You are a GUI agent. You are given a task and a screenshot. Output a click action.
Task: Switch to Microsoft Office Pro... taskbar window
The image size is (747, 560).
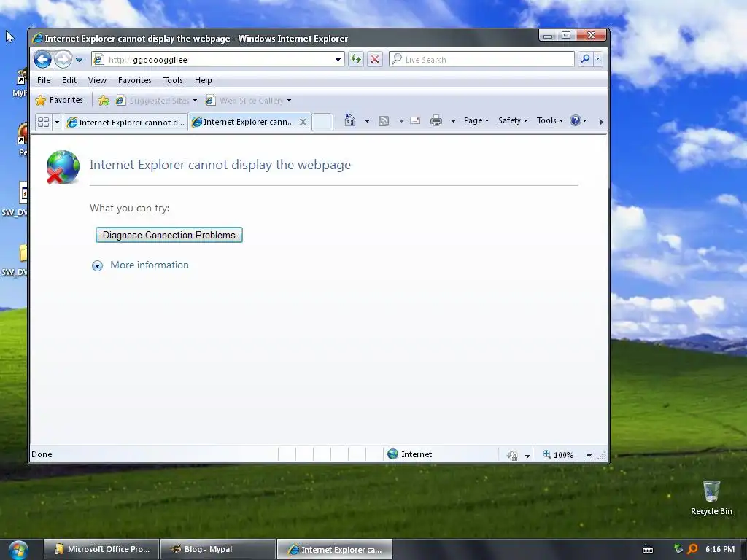pyautogui.click(x=101, y=549)
